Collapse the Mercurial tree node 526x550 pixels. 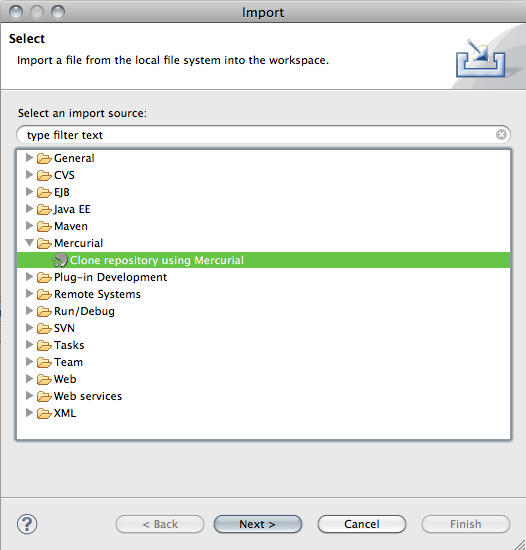[29, 242]
